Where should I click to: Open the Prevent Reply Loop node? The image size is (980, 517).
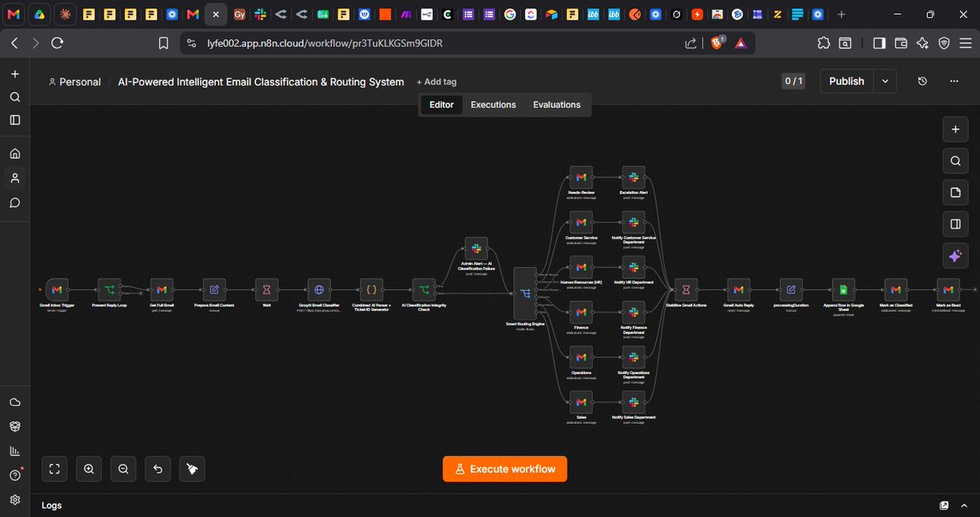pos(109,290)
